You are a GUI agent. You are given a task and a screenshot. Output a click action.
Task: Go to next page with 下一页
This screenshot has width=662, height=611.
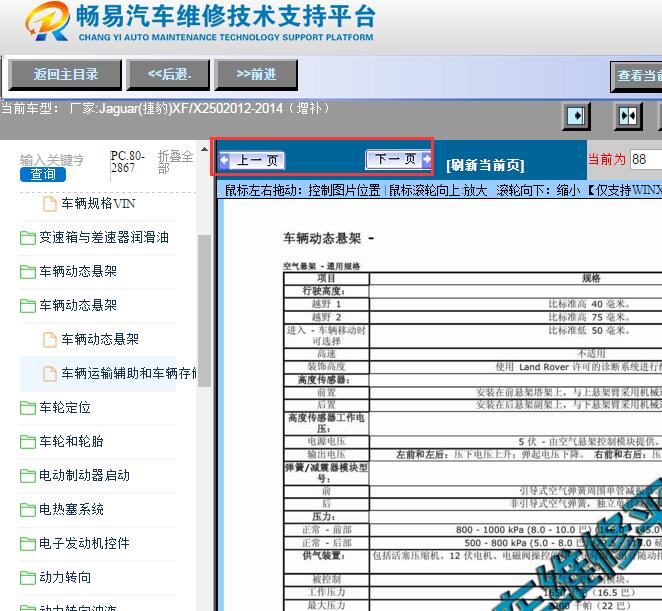click(x=399, y=159)
